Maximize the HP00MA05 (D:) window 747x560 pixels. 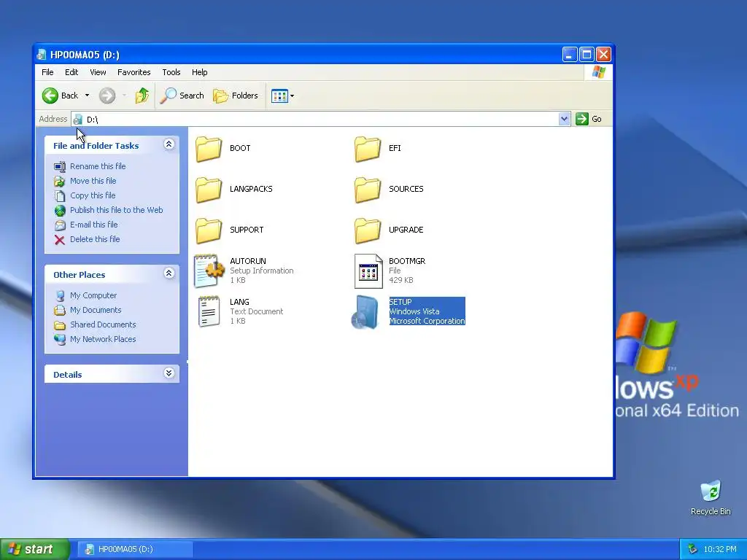587,55
